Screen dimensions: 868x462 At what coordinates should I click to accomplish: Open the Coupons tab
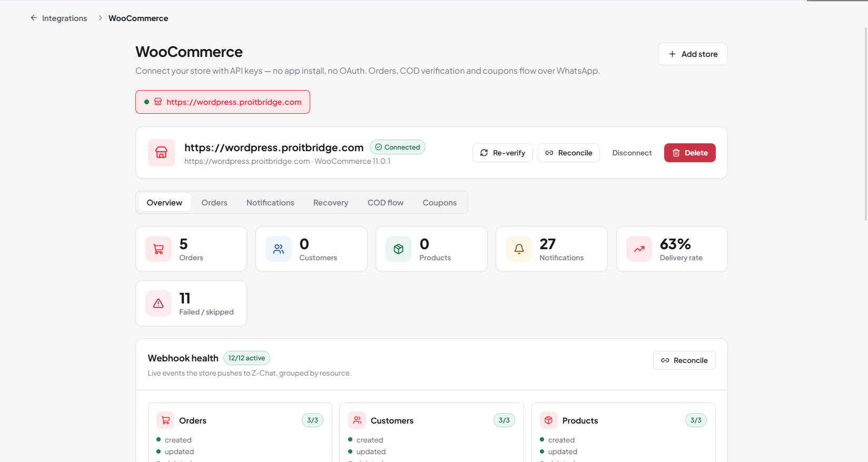(440, 203)
